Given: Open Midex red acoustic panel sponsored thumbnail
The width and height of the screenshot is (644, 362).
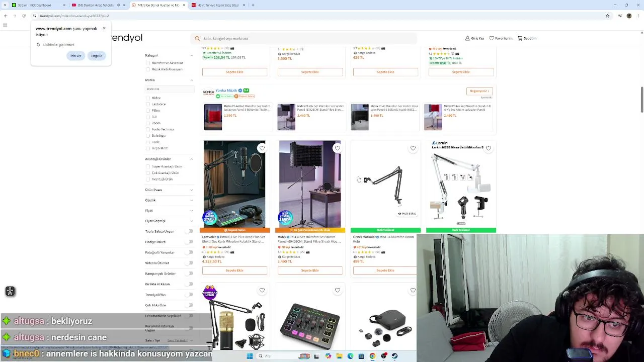Looking at the screenshot, I should (213, 117).
